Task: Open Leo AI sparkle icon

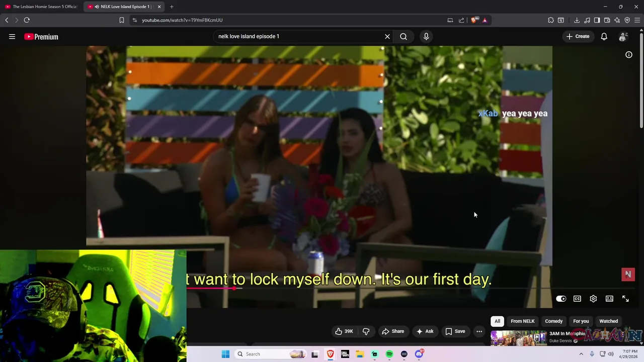Action: [617, 20]
